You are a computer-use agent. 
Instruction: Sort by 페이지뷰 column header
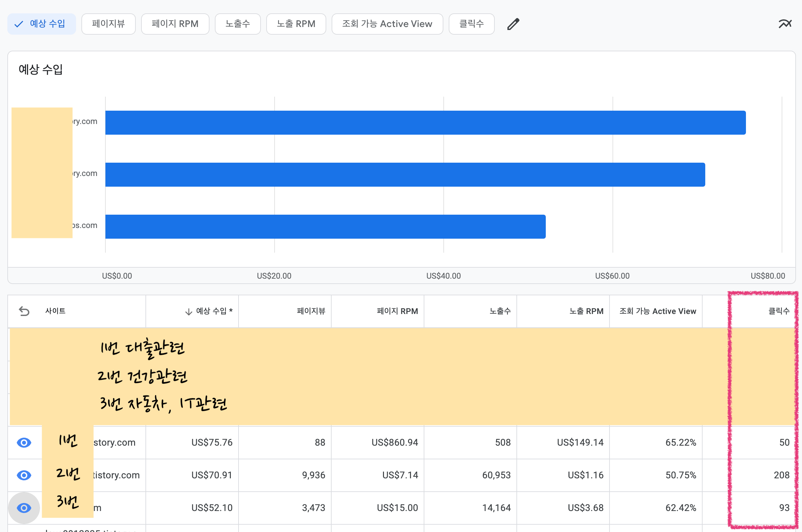311,311
